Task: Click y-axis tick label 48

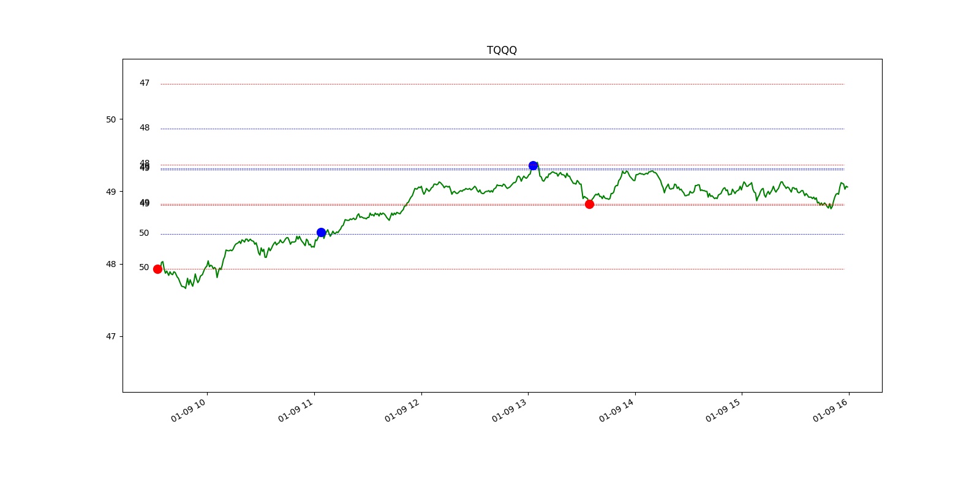Action: [x=111, y=264]
